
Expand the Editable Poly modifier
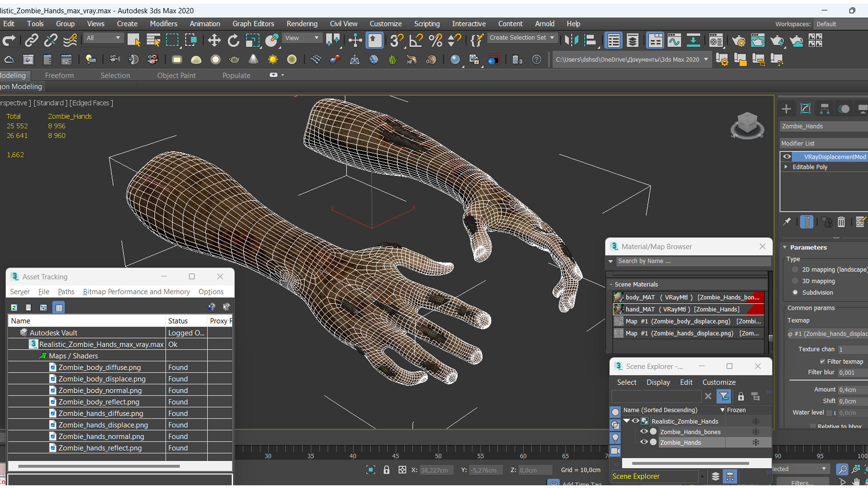click(786, 167)
